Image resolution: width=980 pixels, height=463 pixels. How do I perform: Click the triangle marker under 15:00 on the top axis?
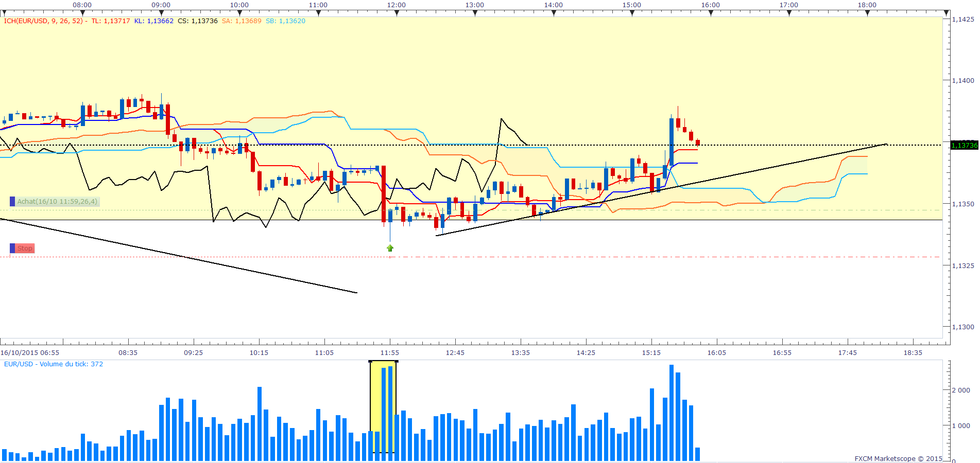tap(632, 13)
